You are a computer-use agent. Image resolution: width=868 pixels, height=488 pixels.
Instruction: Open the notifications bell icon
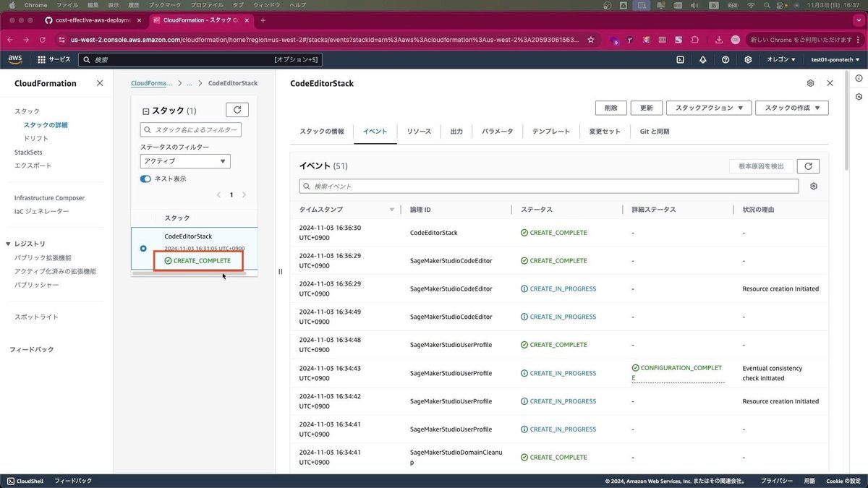[702, 59]
